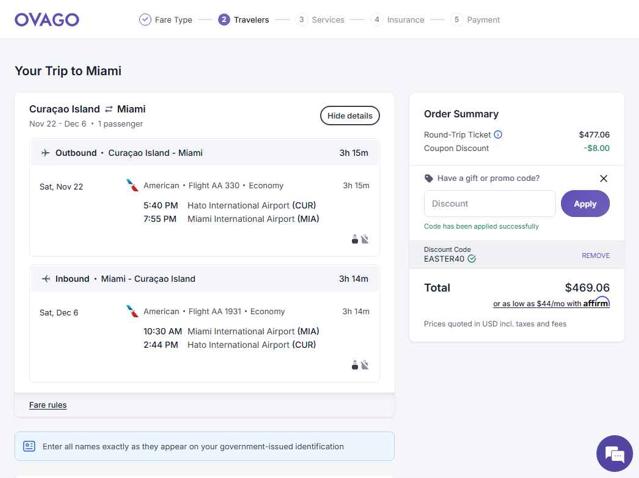Image resolution: width=639 pixels, height=478 pixels.
Task: Close the promo code section
Action: [x=604, y=178]
